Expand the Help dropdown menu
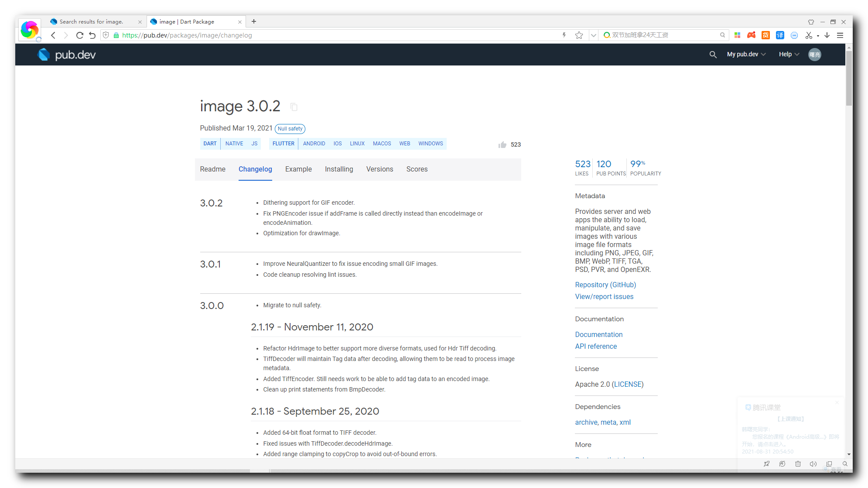The width and height of the screenshot is (868, 488). click(789, 55)
